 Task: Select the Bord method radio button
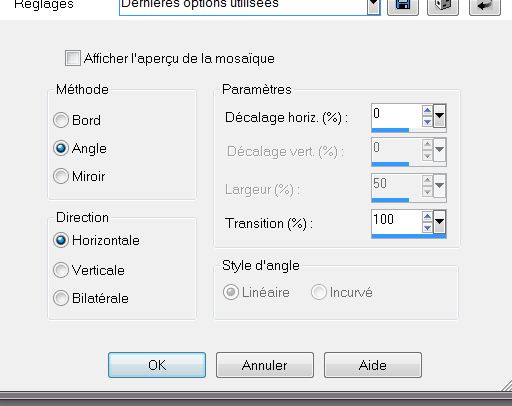pyautogui.click(x=61, y=120)
